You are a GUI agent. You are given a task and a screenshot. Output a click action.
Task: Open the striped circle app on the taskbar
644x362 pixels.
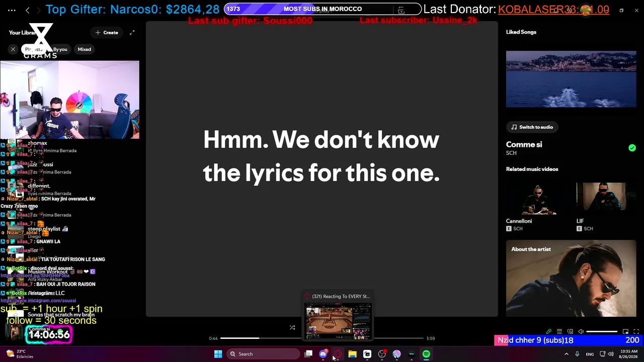tap(396, 354)
